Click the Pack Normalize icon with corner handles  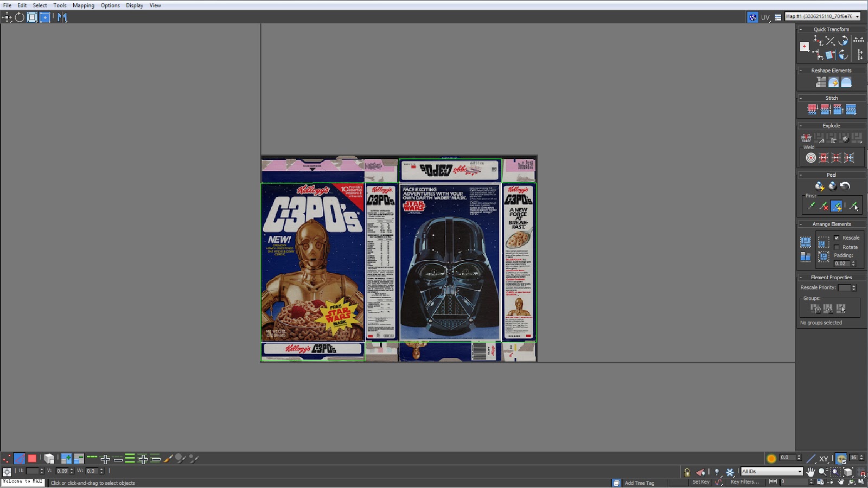pyautogui.click(x=824, y=256)
